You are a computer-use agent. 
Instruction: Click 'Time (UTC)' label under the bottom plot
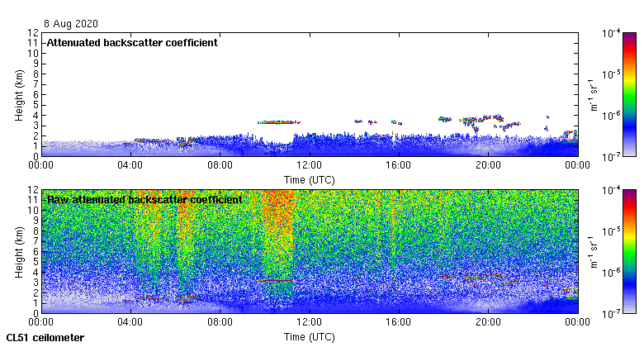point(310,337)
